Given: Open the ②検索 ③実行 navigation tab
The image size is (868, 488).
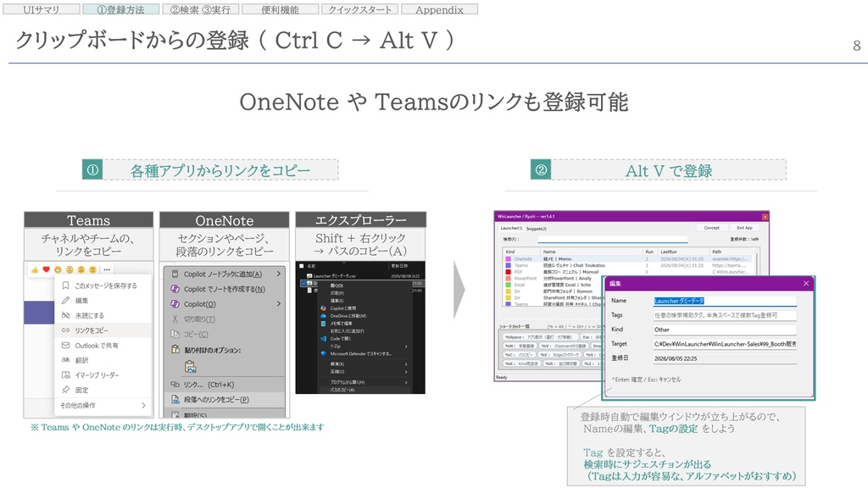Looking at the screenshot, I should (200, 9).
